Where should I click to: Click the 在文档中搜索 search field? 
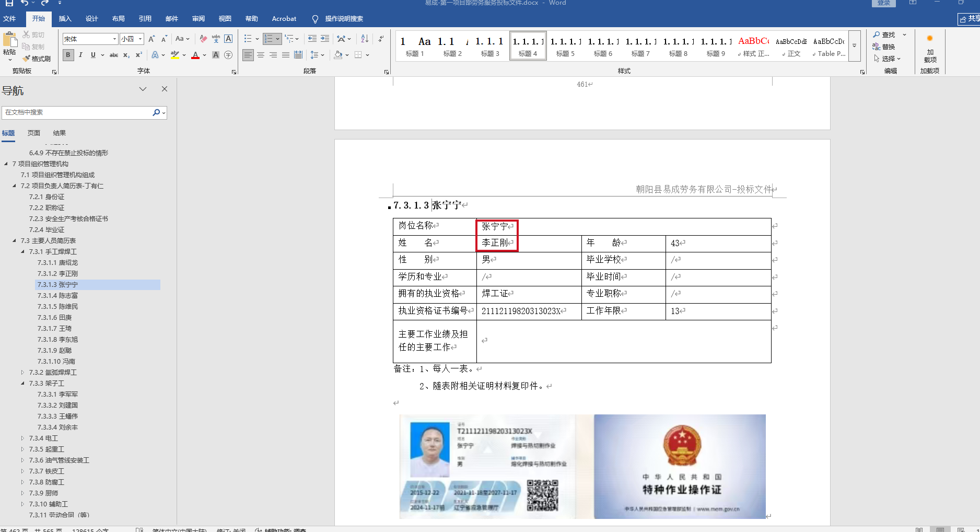[x=77, y=112]
